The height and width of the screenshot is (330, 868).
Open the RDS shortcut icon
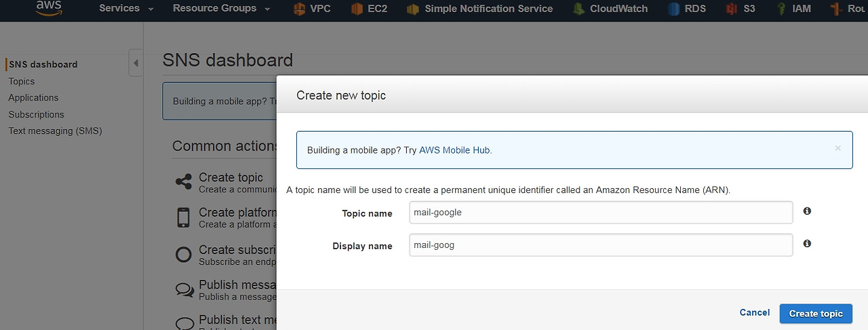click(x=673, y=9)
